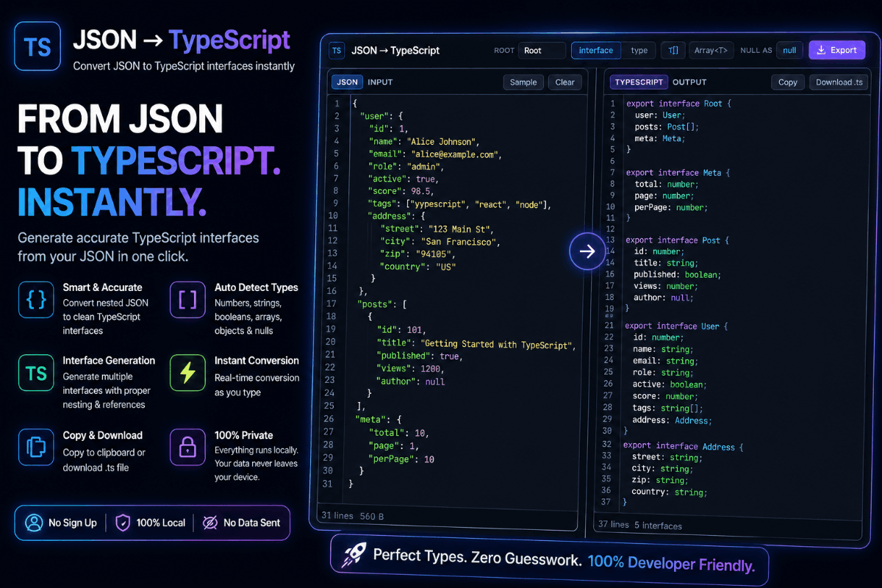Screen dimensions: 882x588
Task: Click the Instant Conversion lightning icon
Action: pyautogui.click(x=187, y=373)
